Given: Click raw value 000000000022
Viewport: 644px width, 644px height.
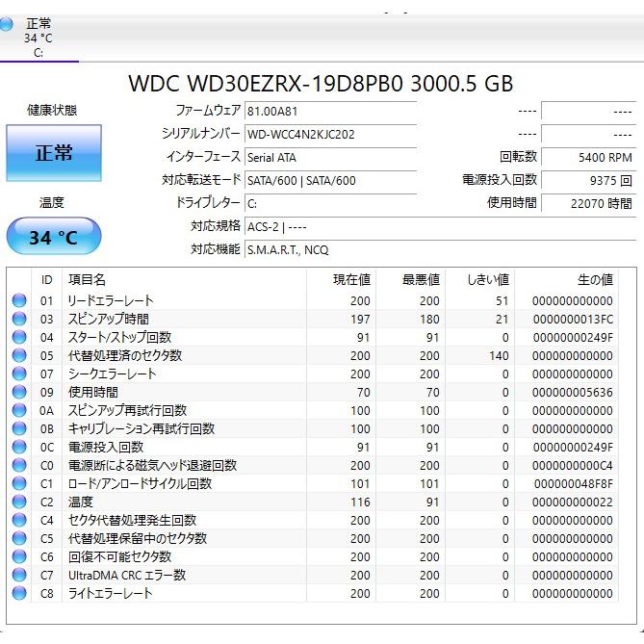Looking at the screenshot, I should [573, 502].
